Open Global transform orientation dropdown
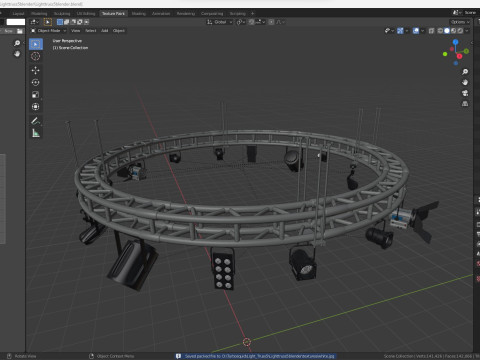480x360 pixels. coord(219,22)
